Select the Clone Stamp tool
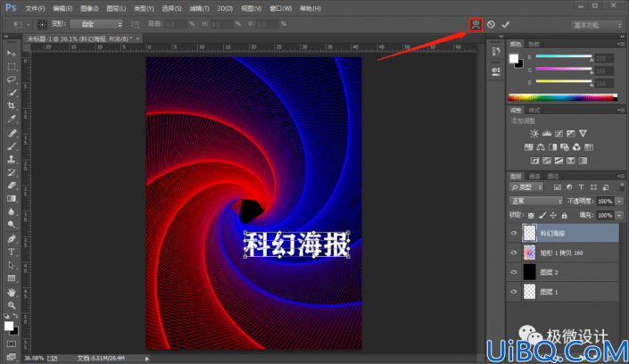629x364 pixels. (12, 160)
